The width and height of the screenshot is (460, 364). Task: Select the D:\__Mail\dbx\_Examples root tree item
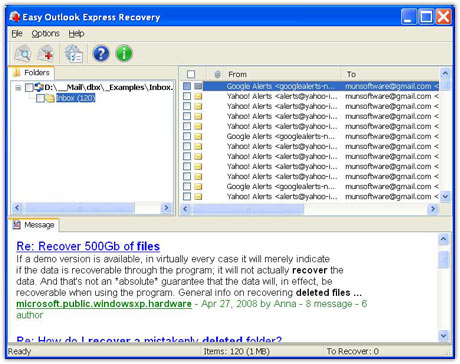109,87
